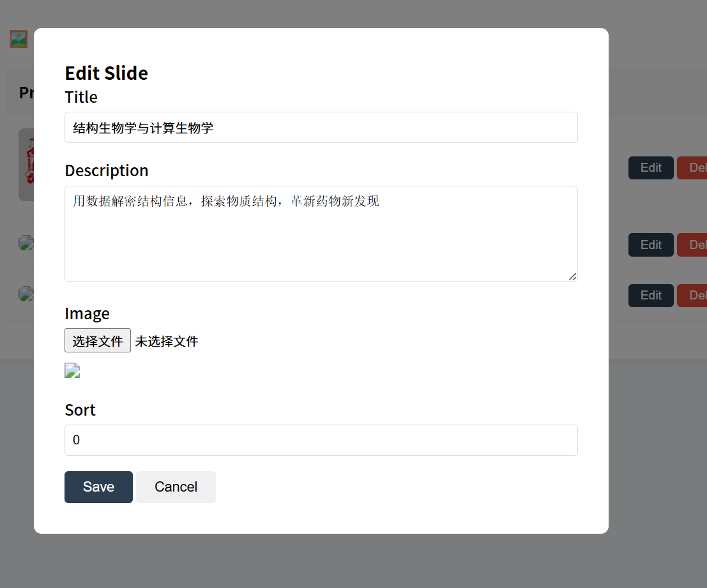Click the Image label
Image resolution: width=707 pixels, height=588 pixels.
(87, 313)
